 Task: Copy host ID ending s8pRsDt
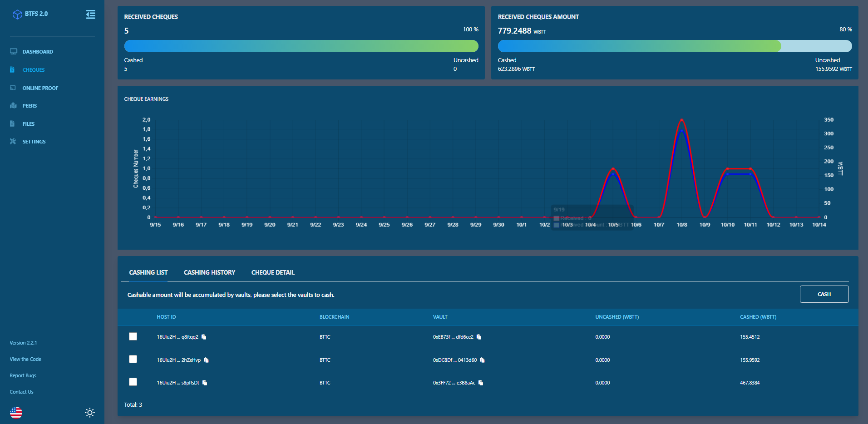coord(205,383)
